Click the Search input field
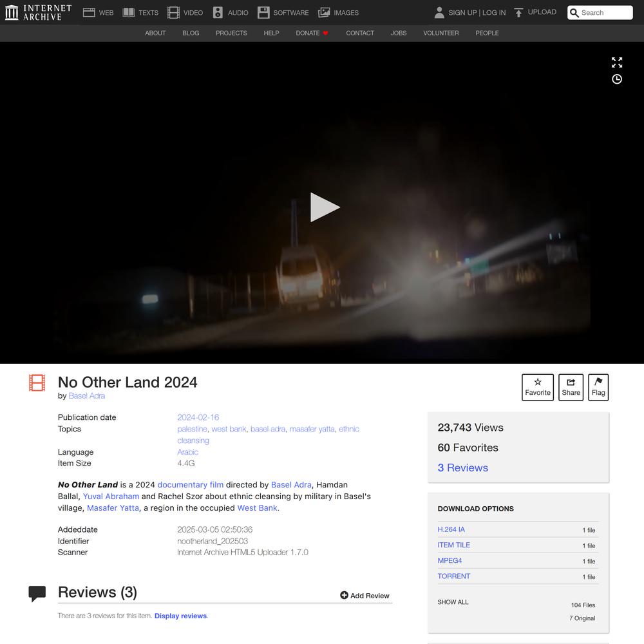644x644 pixels. pos(600,13)
